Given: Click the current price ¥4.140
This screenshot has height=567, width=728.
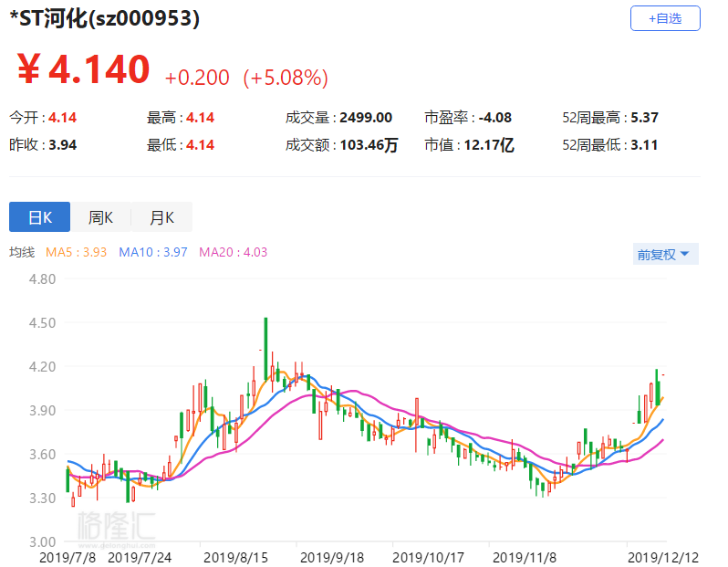Looking at the screenshot, I should (x=84, y=69).
